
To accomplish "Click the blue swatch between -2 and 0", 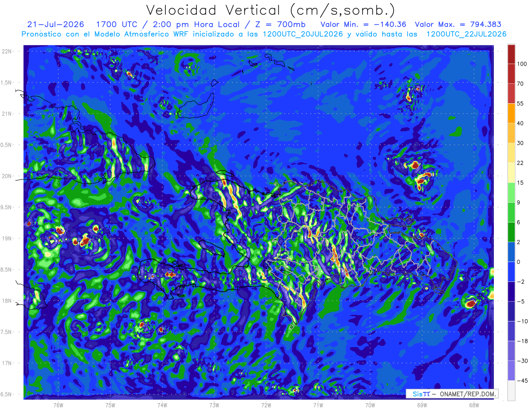I will pos(511,271).
